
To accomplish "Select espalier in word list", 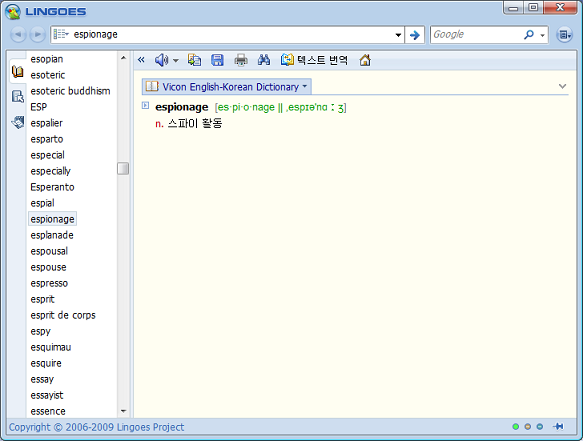I will [x=46, y=123].
